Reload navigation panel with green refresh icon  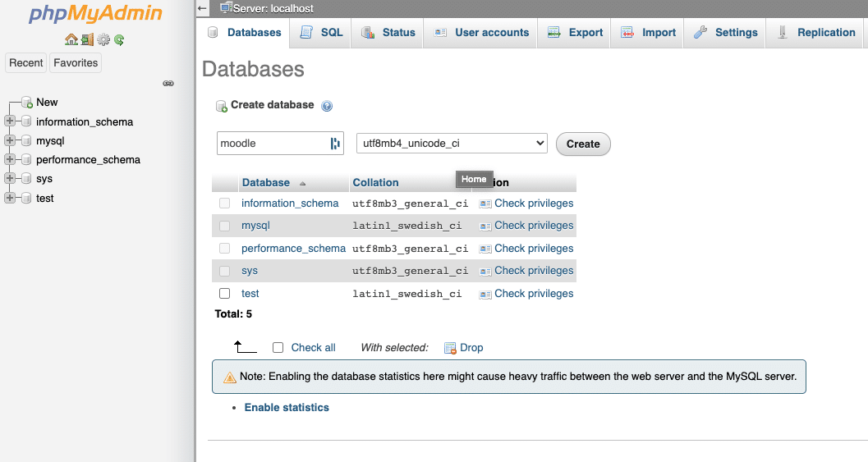pos(119,39)
